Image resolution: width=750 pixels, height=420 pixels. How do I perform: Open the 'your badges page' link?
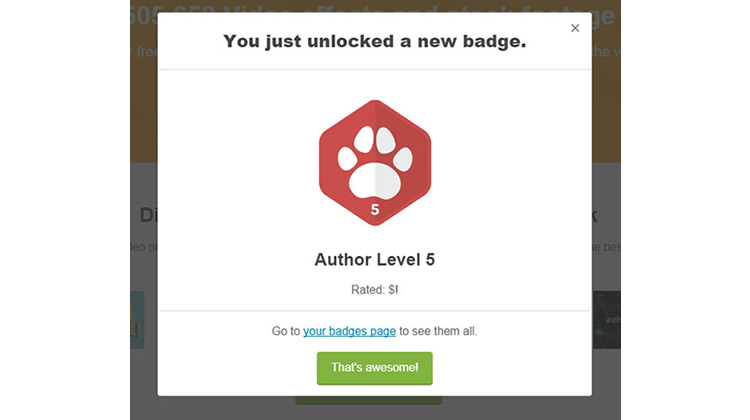click(x=349, y=330)
